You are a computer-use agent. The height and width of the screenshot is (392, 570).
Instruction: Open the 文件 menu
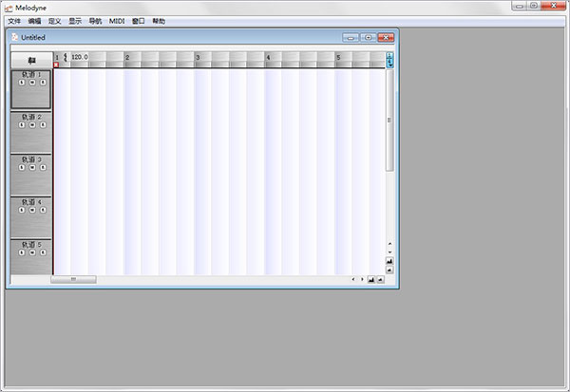pyautogui.click(x=14, y=21)
